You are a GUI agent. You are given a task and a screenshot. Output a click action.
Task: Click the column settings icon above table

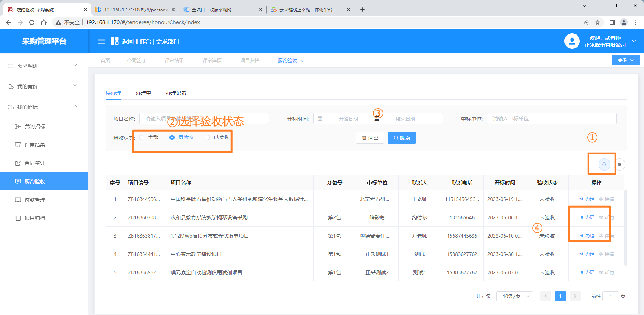pyautogui.click(x=619, y=164)
